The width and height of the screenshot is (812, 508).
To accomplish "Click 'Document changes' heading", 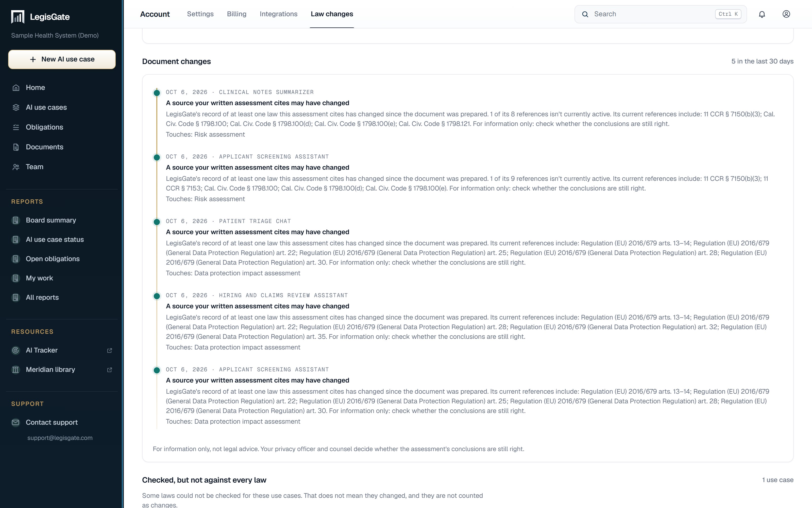I will pyautogui.click(x=177, y=61).
